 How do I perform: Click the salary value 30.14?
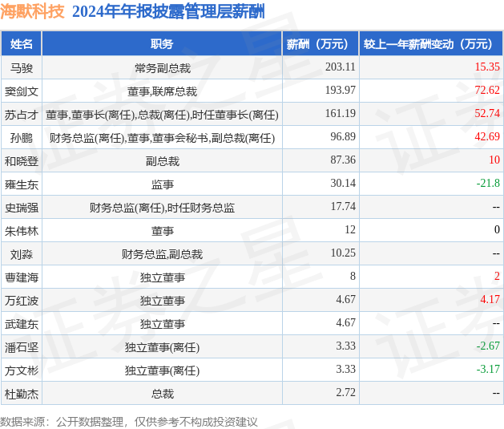tap(343, 183)
